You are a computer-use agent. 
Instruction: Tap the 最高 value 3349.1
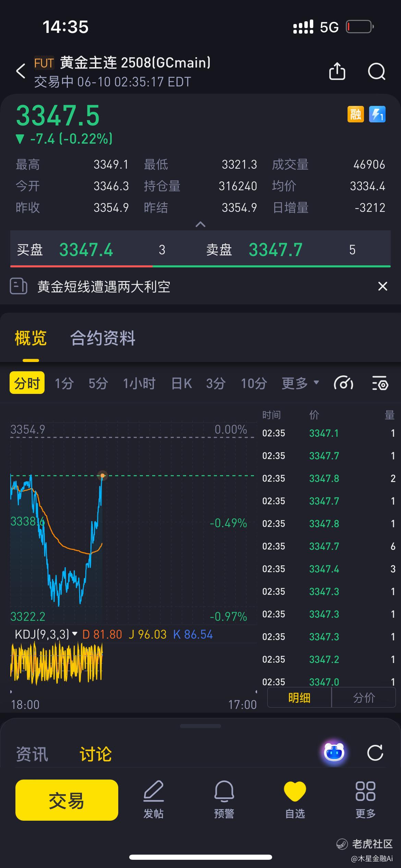(111, 165)
